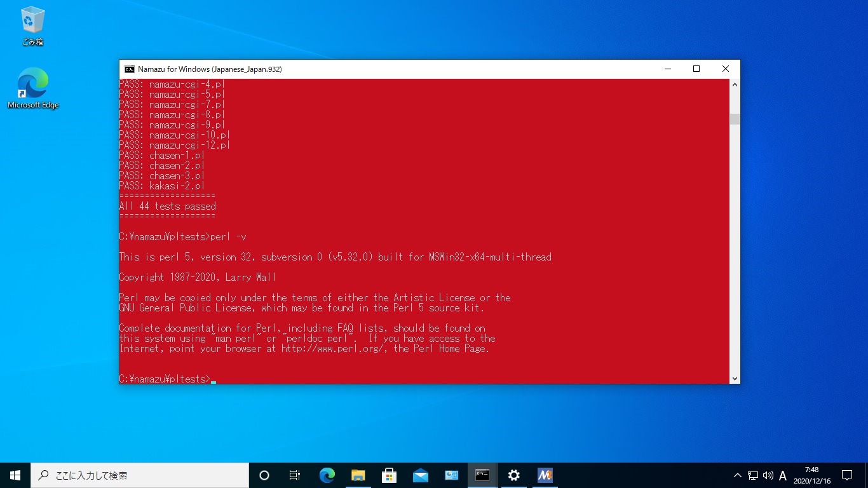
Task: Launch Edge from the taskbar
Action: tap(327, 475)
